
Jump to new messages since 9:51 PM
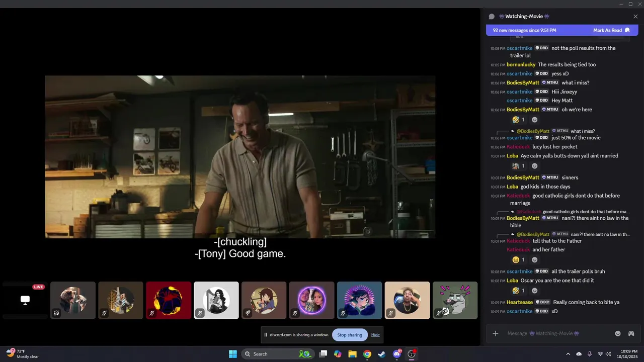[x=524, y=30]
